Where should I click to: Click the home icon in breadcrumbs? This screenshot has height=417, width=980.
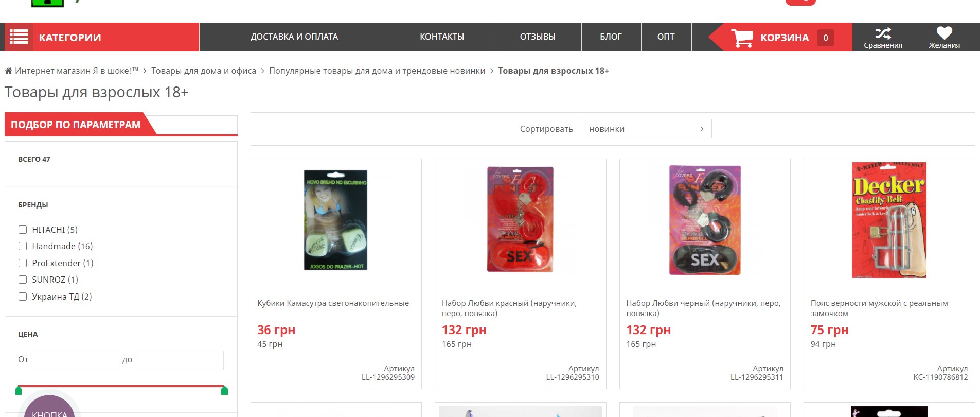point(8,71)
